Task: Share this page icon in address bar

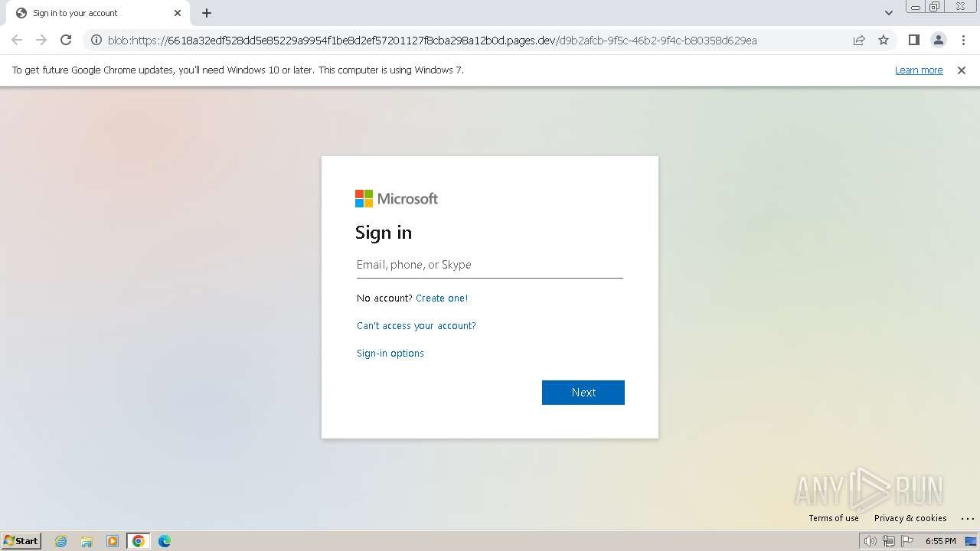Action: [859, 41]
